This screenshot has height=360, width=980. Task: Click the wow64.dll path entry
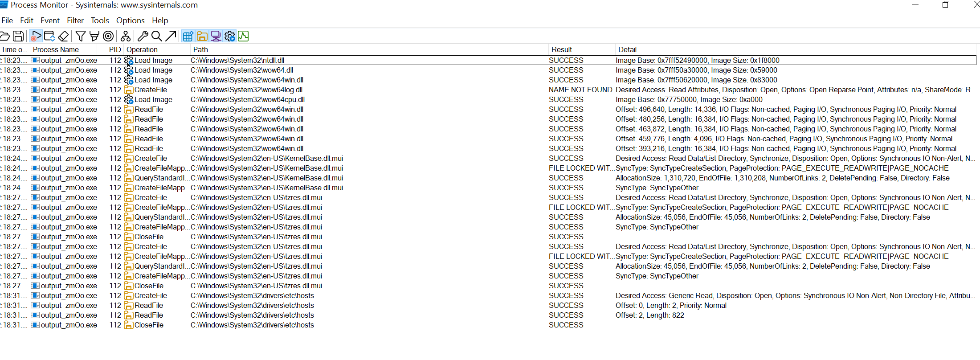tap(242, 70)
